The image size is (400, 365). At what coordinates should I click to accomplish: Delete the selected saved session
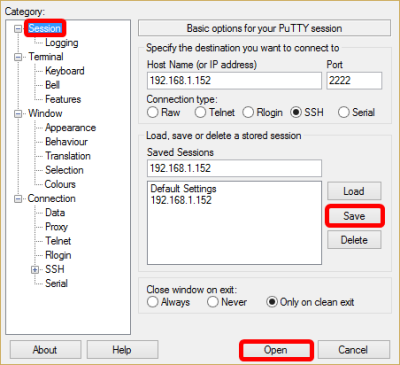coord(354,240)
